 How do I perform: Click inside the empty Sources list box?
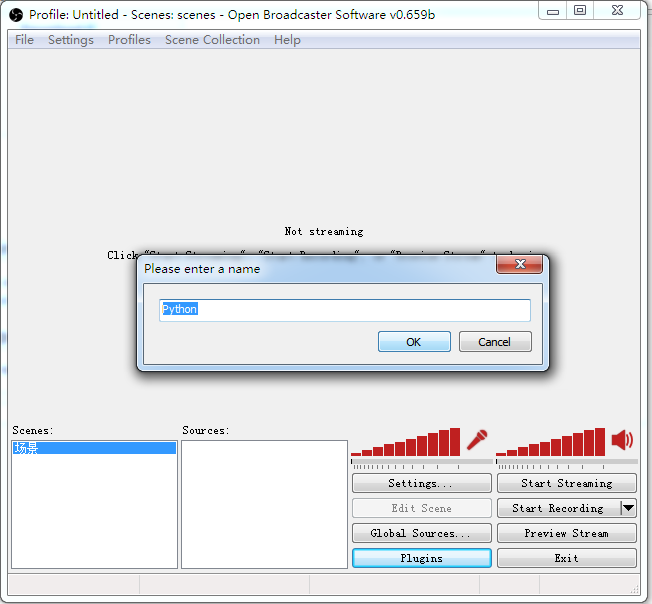point(264,504)
